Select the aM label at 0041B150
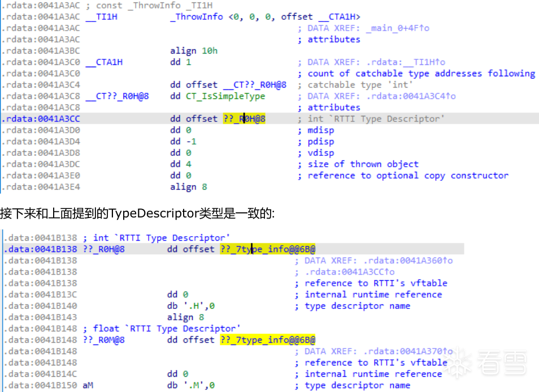The width and height of the screenshot is (539, 392). click(x=88, y=385)
